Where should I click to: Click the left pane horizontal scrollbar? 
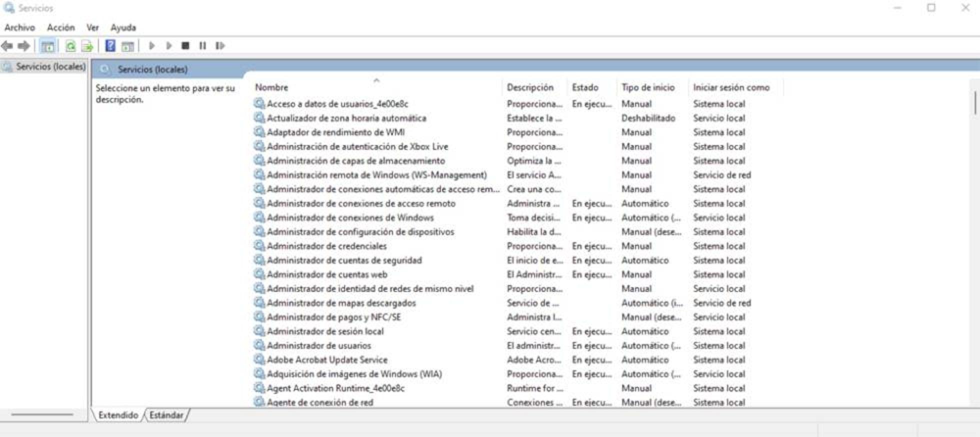click(x=42, y=414)
